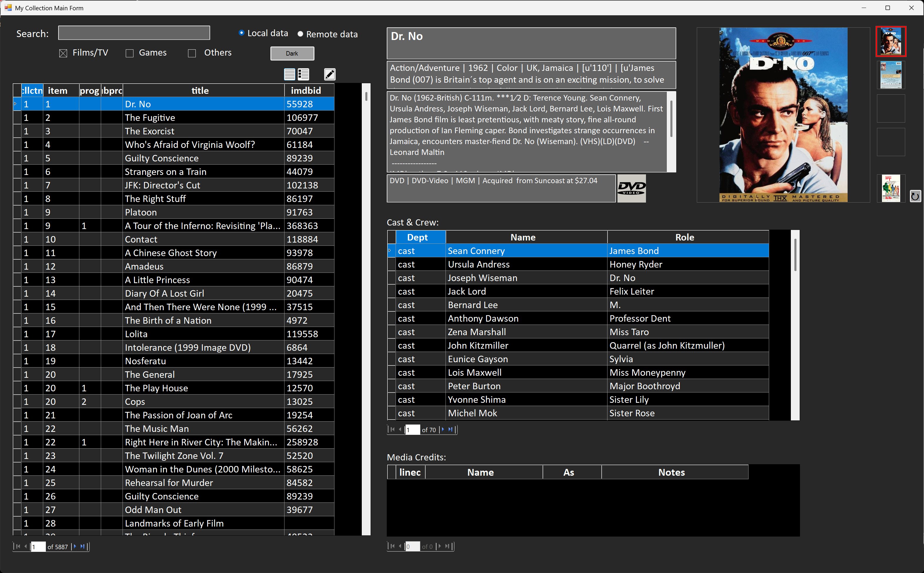This screenshot has height=573, width=924.
Task: Switch to detailed list view icon
Action: click(304, 74)
